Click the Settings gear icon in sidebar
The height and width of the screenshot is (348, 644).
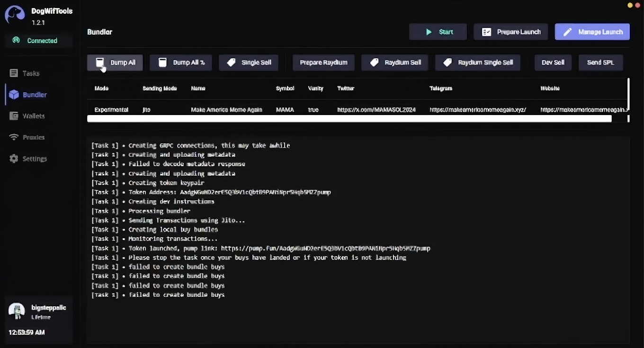[14, 158]
